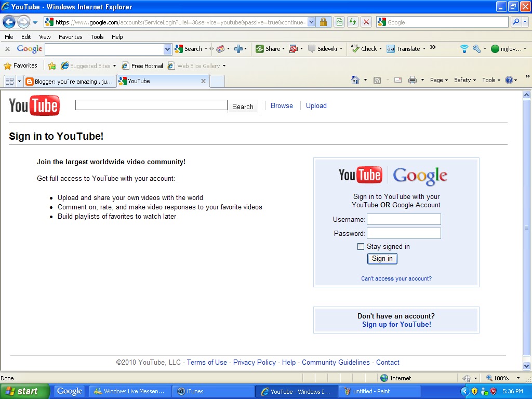
Task: Open the command bar Tools dropdown
Action: (491, 80)
